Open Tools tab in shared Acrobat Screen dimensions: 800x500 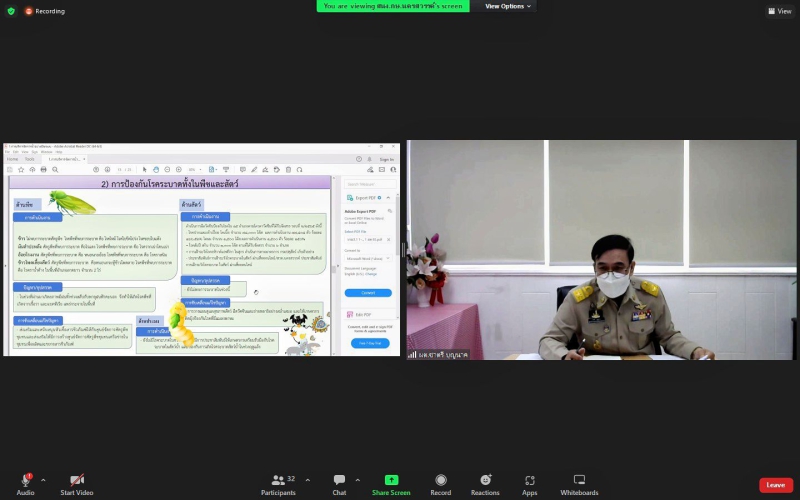coord(30,159)
